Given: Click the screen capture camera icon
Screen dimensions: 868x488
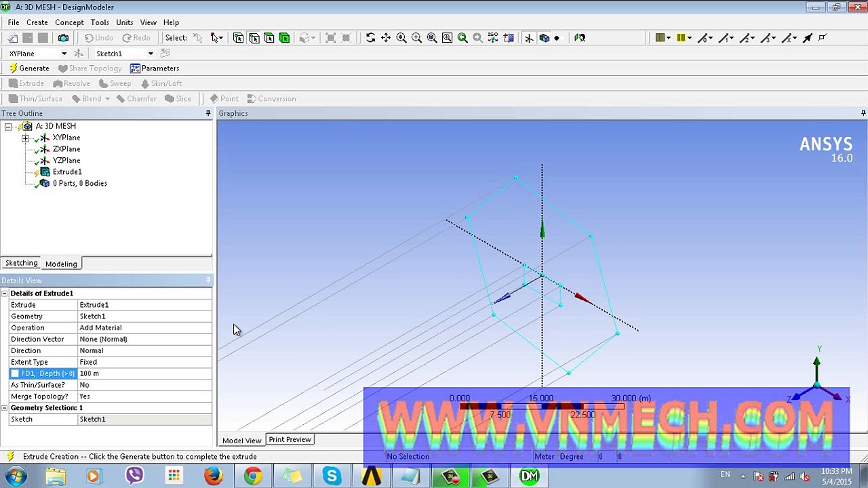Looking at the screenshot, I should pos(63,38).
